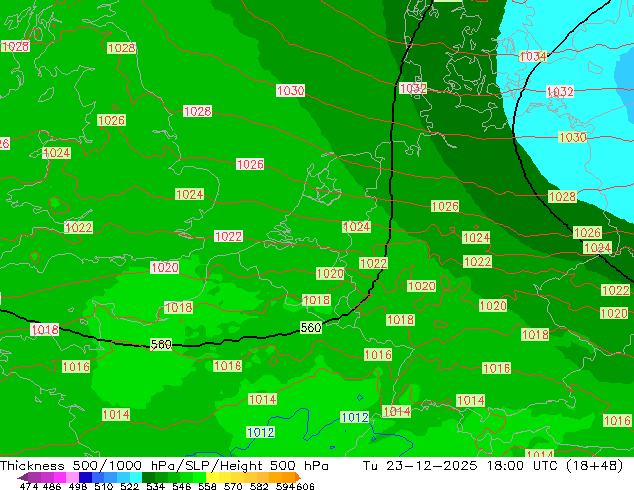
Task: Click the 'Tu 23-12-2025 18:00 UTC (18+48)' timestamp
Action: tap(493, 466)
